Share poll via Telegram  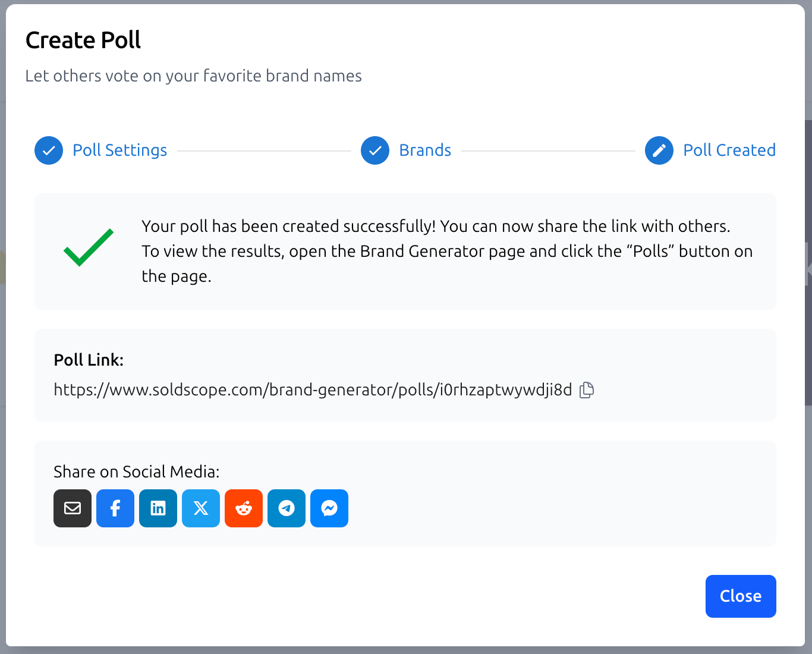tap(286, 508)
